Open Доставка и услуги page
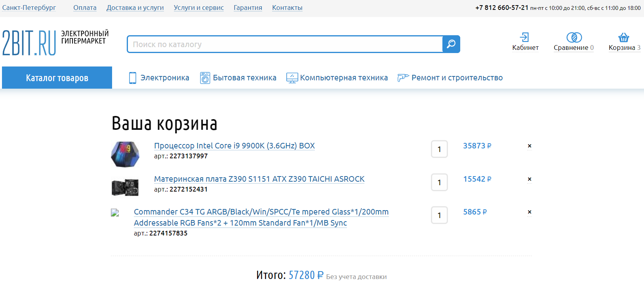The width and height of the screenshot is (644, 281). 135,8
